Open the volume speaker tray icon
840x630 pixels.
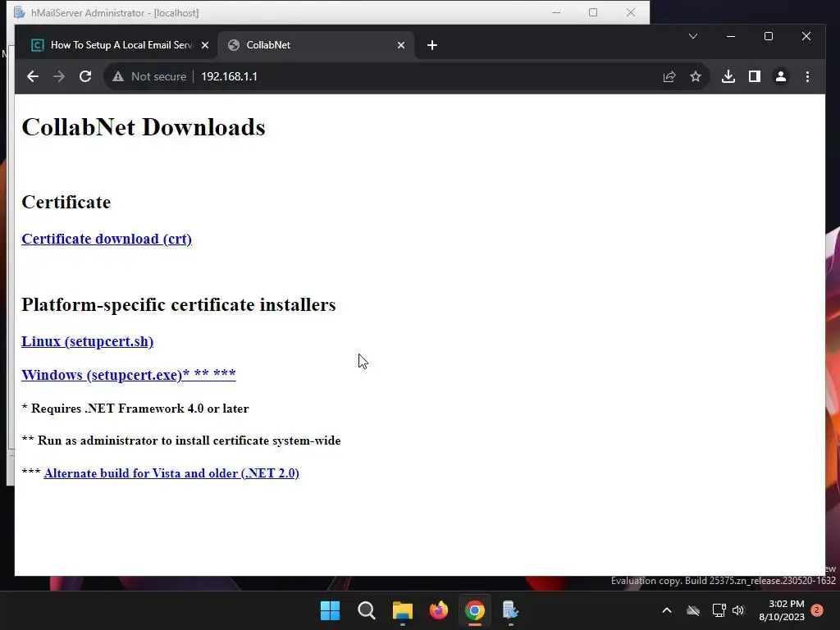pos(739,610)
